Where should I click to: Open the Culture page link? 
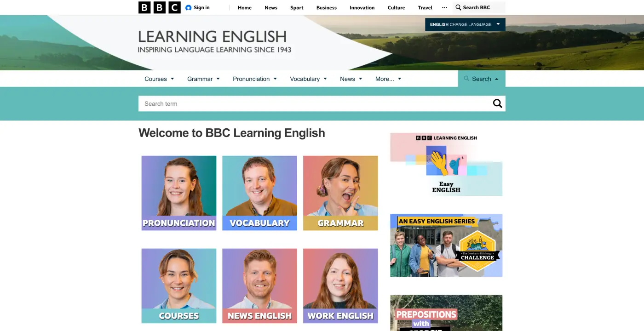[x=396, y=7]
